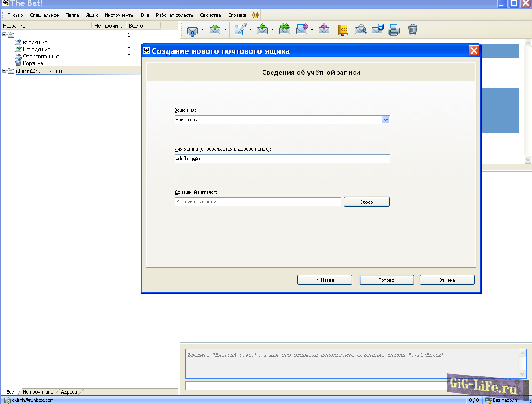Open the 'Инструменты' menu
The width and height of the screenshot is (532, 404).
click(119, 15)
